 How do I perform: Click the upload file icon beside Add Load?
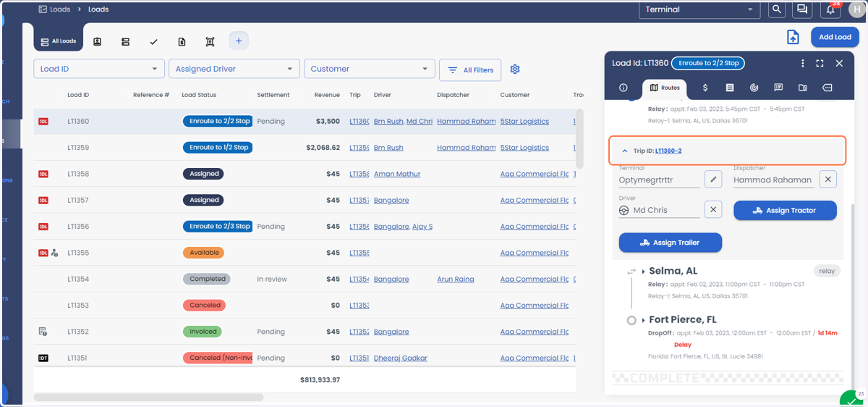pos(793,38)
